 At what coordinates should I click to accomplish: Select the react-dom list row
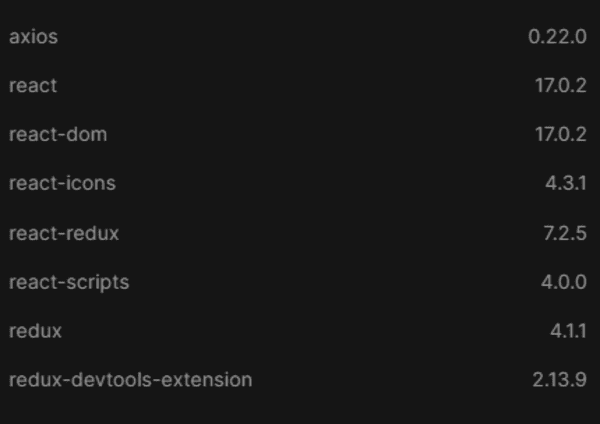300,134
